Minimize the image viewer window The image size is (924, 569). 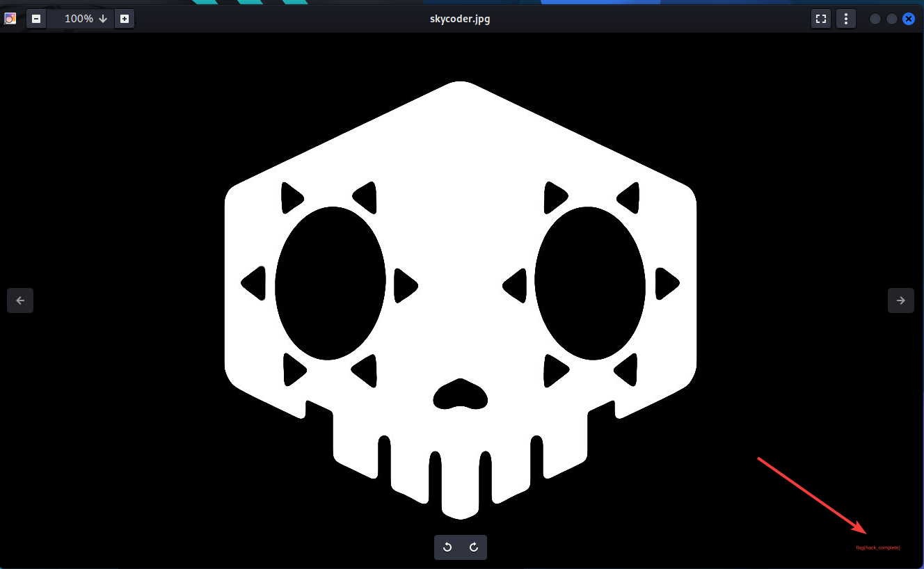[x=875, y=19]
